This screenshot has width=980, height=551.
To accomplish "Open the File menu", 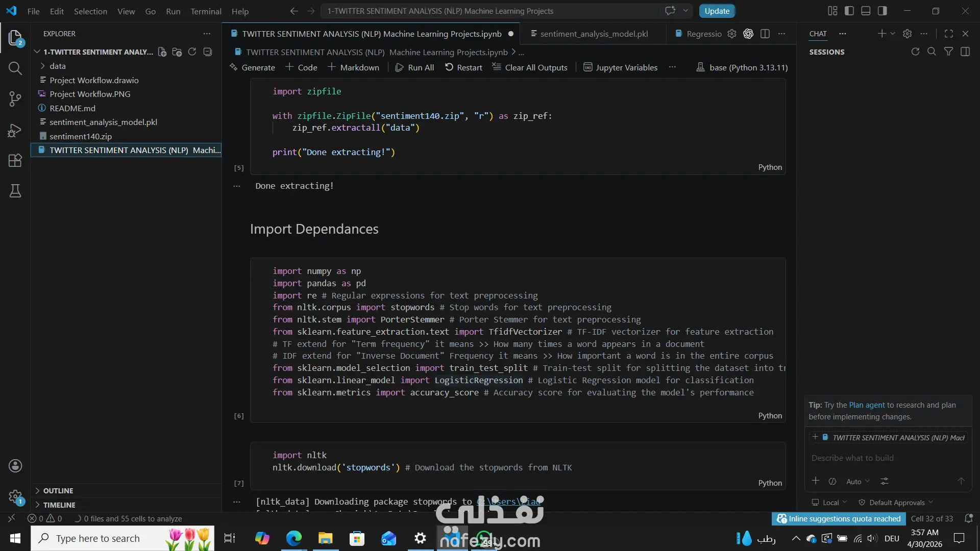I will pos(33,11).
